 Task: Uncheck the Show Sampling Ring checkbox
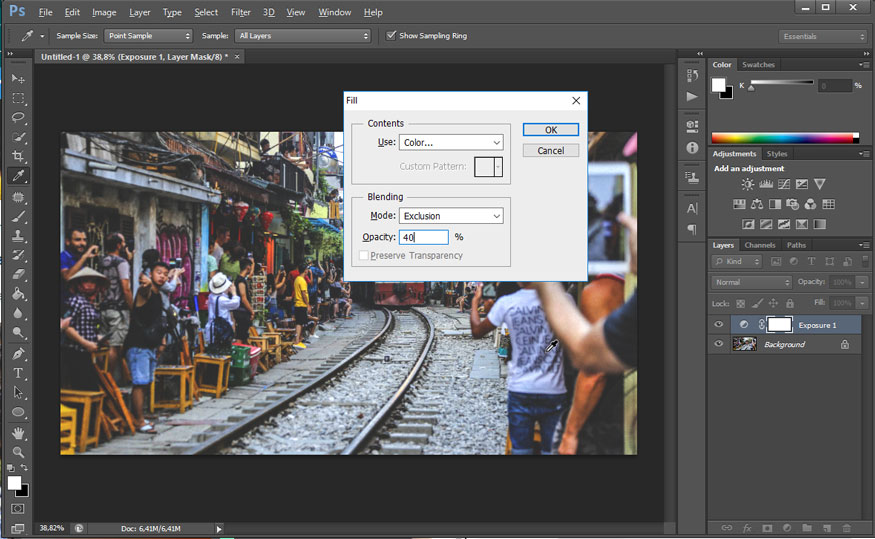[391, 36]
